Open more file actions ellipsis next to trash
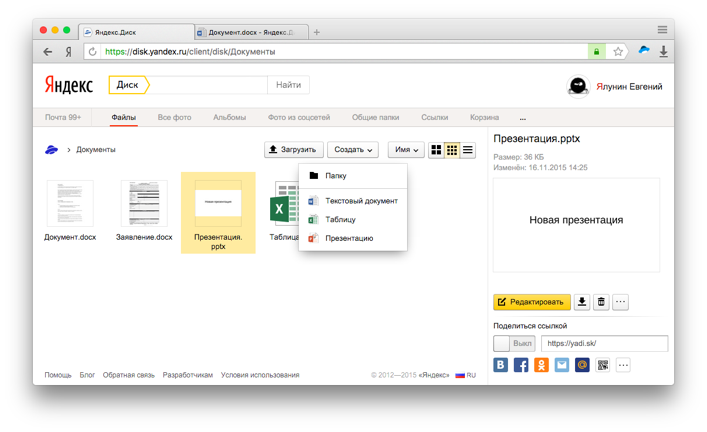This screenshot has height=432, width=707. pyautogui.click(x=620, y=302)
